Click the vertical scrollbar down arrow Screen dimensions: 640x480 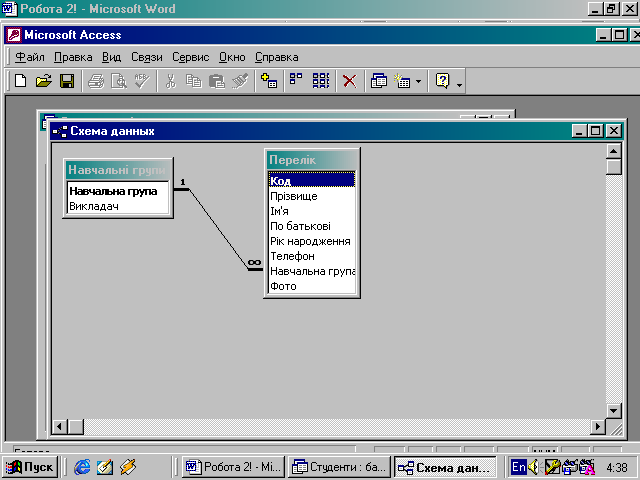pos(613,411)
